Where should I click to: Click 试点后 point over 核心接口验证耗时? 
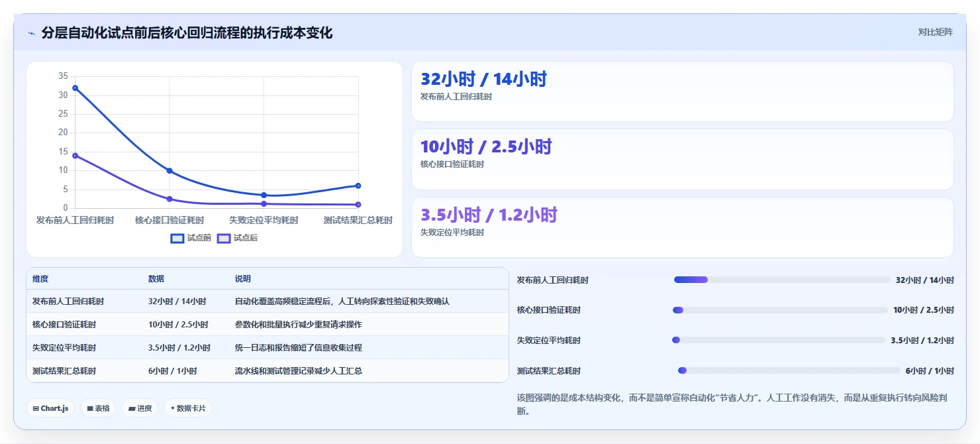coord(170,199)
